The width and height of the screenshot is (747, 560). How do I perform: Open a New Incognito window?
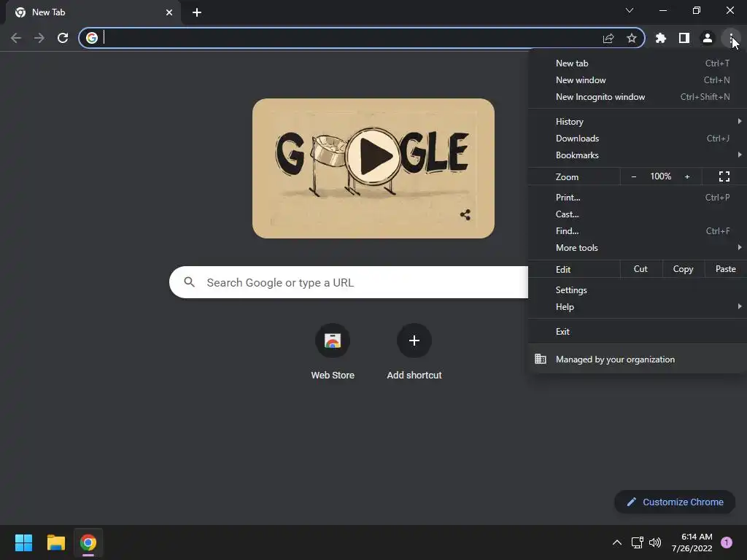(638, 97)
